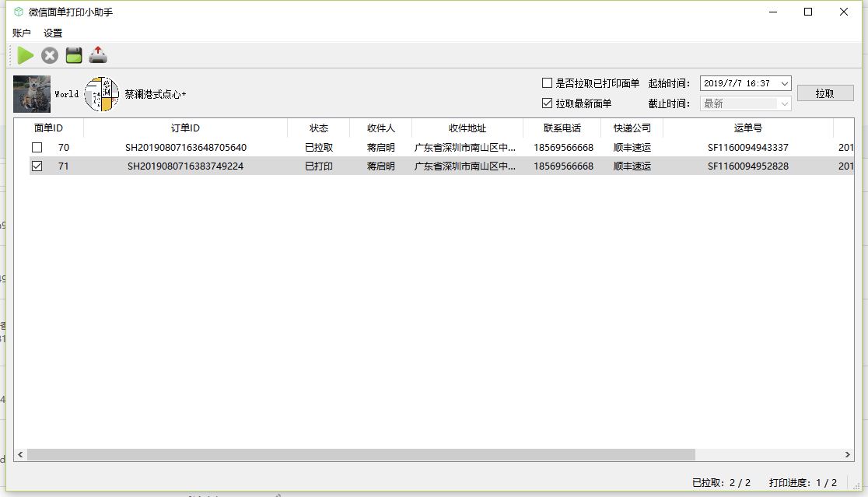The image size is (868, 497).
Task: Open the 截止时间 dropdown showing 最新
Action: (785, 104)
